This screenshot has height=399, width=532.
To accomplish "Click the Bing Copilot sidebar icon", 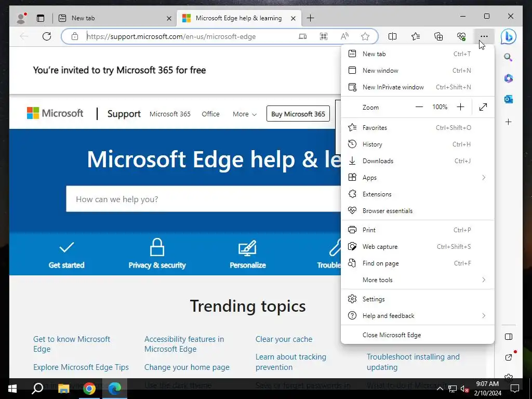I will [508, 37].
